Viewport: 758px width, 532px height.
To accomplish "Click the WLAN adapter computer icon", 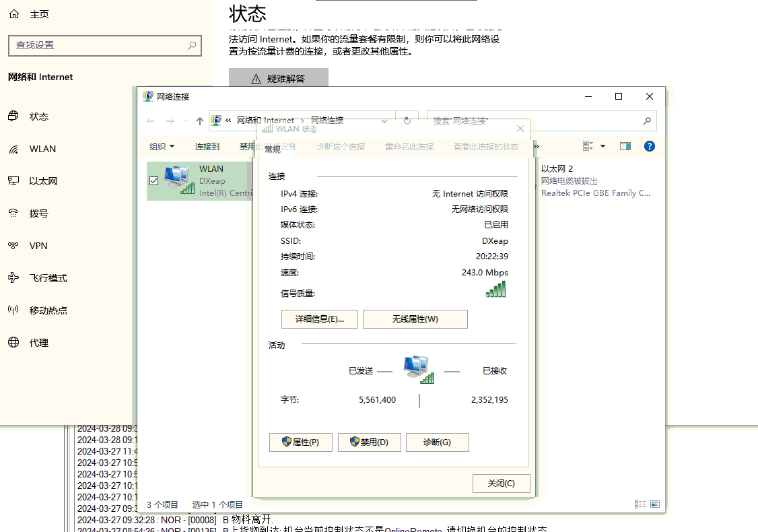I will click(178, 180).
